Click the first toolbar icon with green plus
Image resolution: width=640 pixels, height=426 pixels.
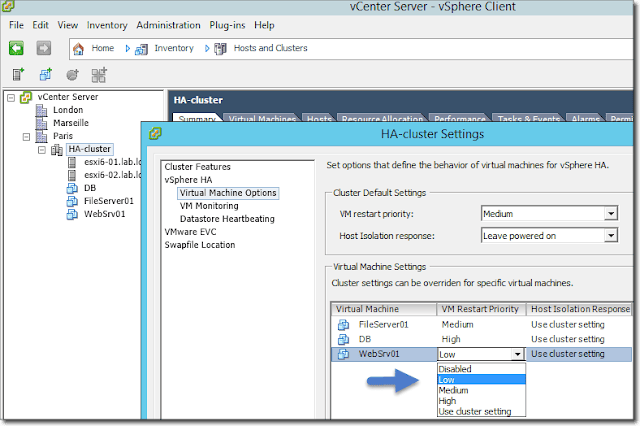coord(18,75)
